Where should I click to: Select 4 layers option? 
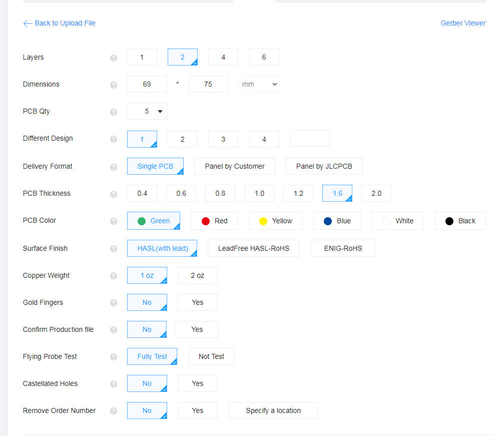223,57
